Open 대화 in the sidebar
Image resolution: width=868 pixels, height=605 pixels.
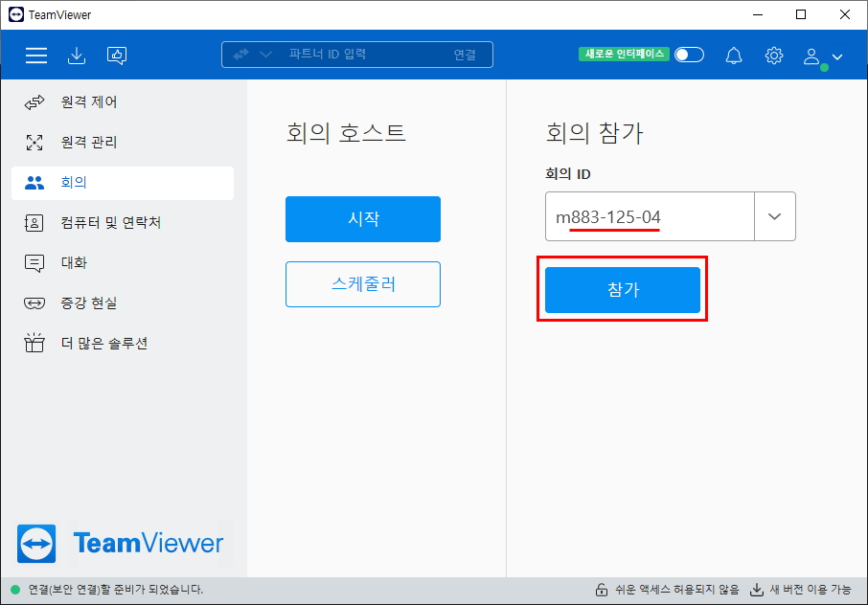pyautogui.click(x=123, y=262)
